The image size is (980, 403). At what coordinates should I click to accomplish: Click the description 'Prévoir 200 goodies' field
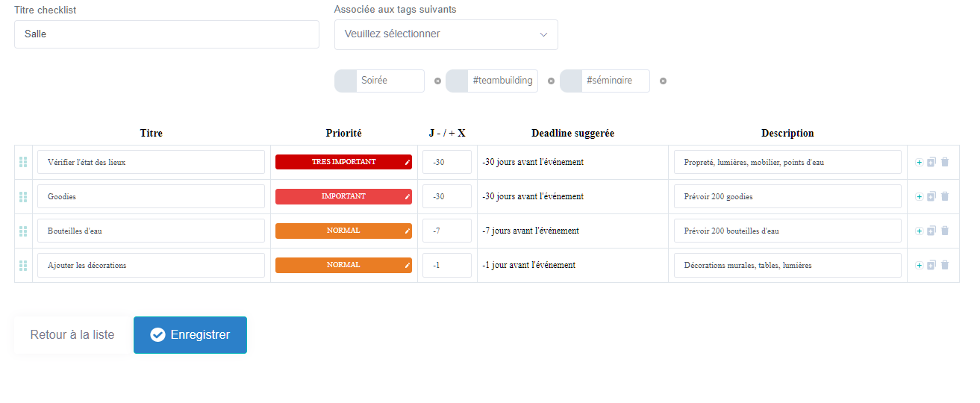pos(787,196)
